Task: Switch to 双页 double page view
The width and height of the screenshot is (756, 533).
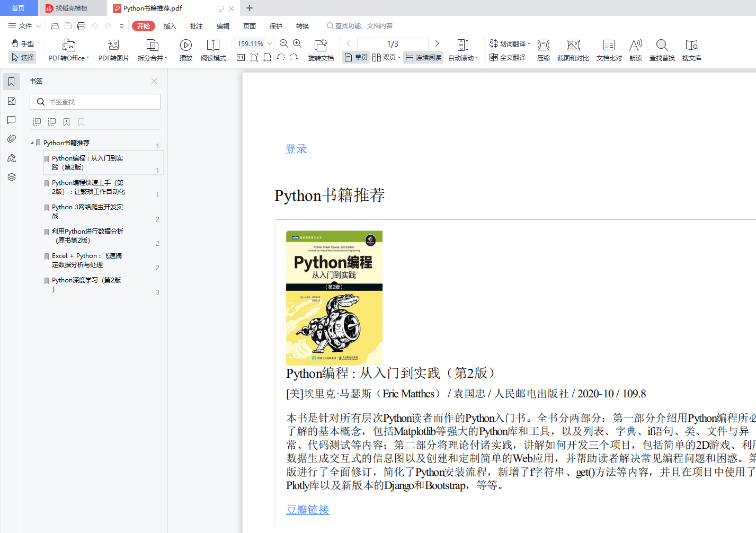Action: 386,57
